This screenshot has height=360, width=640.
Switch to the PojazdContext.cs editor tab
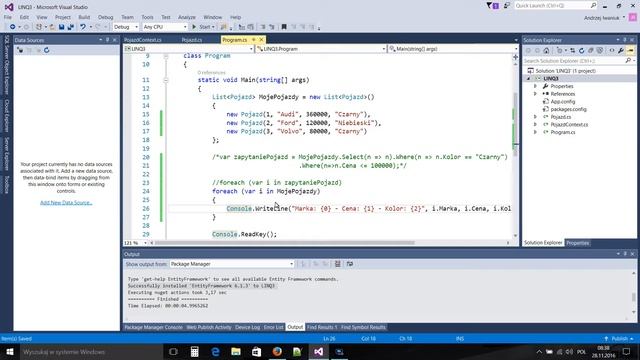(x=143, y=40)
